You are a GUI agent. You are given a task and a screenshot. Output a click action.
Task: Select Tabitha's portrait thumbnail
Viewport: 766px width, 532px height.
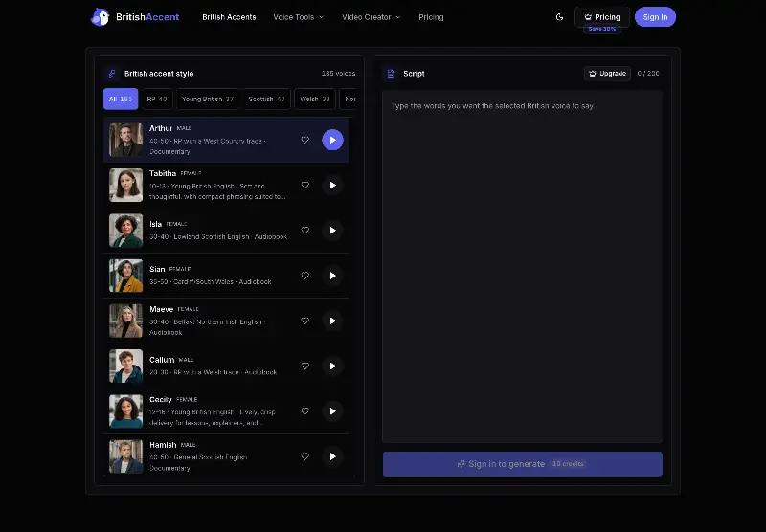click(x=126, y=186)
